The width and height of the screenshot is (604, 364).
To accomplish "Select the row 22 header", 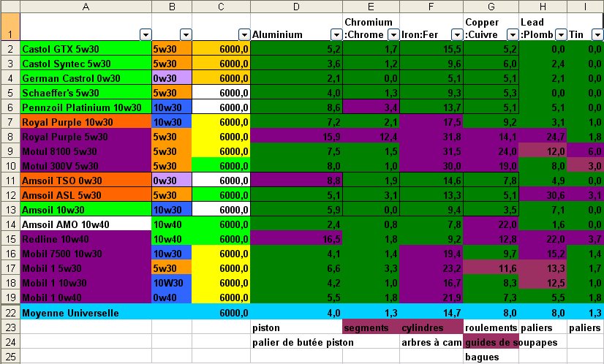I will click(x=10, y=313).
